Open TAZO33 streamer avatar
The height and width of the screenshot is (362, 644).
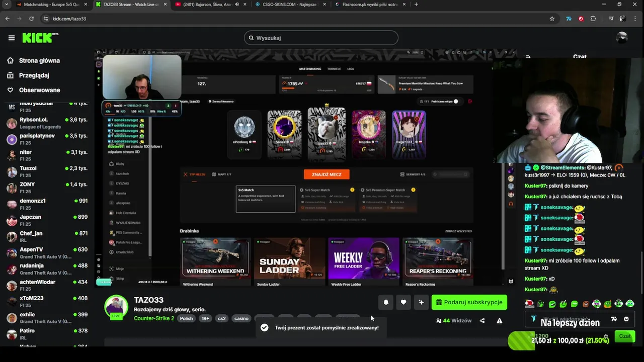[x=116, y=306]
